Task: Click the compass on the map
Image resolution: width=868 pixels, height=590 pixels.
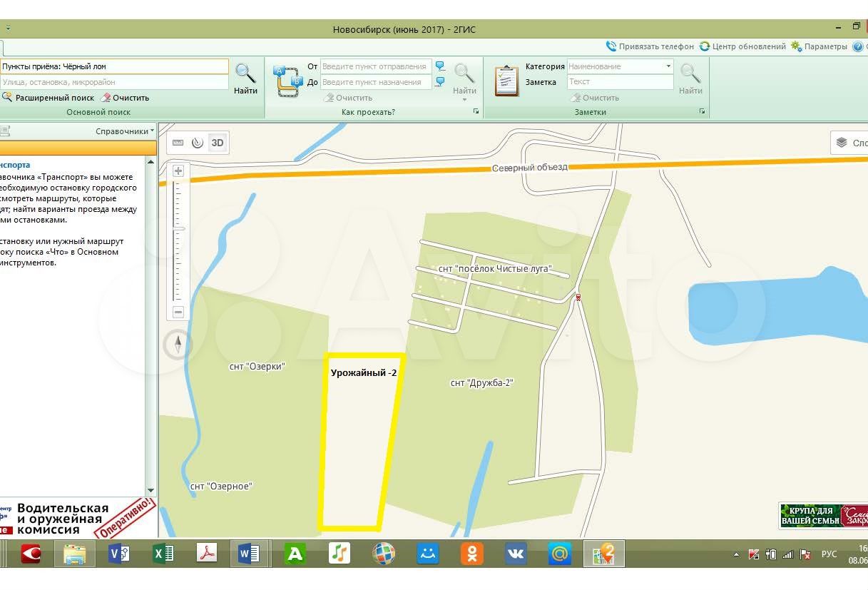Action: point(178,344)
